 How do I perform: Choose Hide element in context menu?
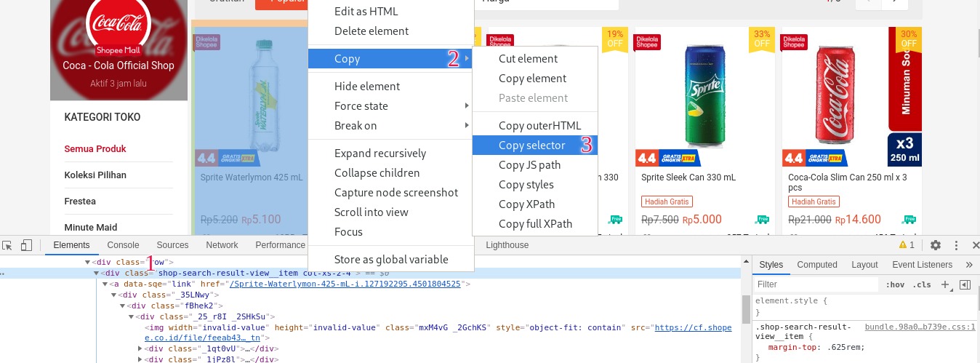pyautogui.click(x=390, y=86)
